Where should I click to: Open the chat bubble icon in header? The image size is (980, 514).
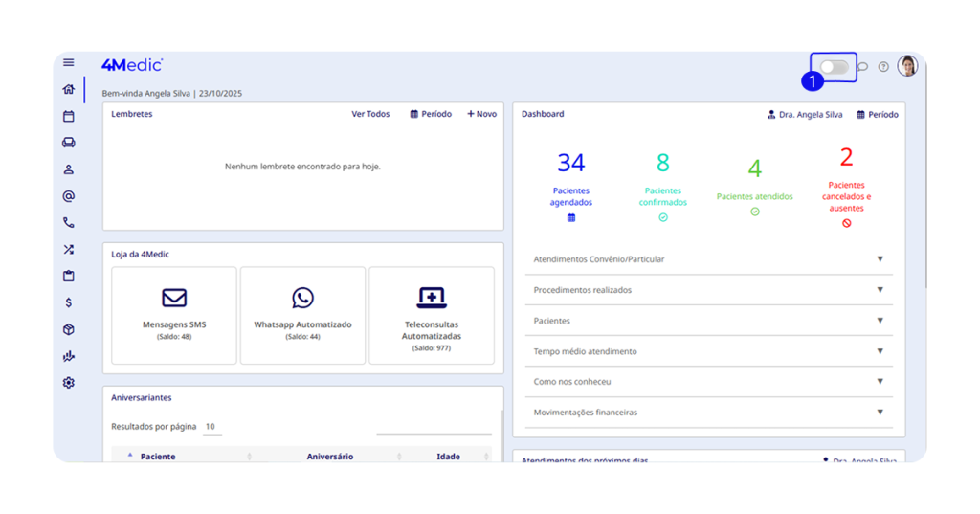(862, 67)
